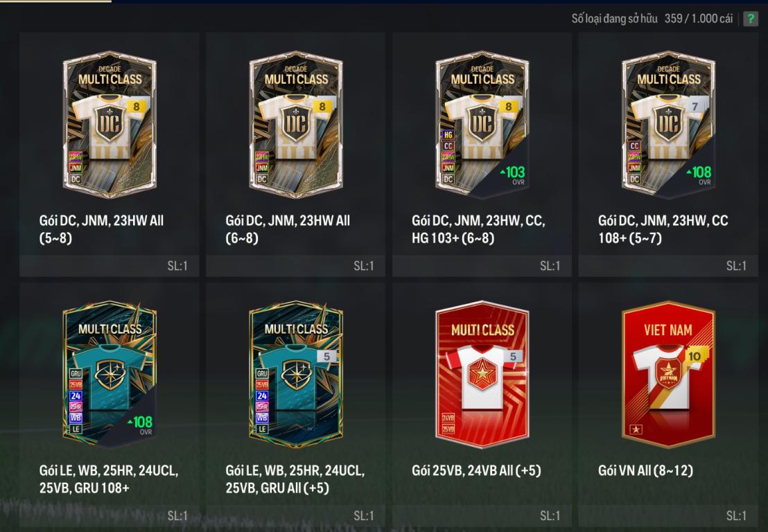Click the Gói LE, WB, 25HR, 24UCL, 25VB, GRU 108+ title

(109, 479)
